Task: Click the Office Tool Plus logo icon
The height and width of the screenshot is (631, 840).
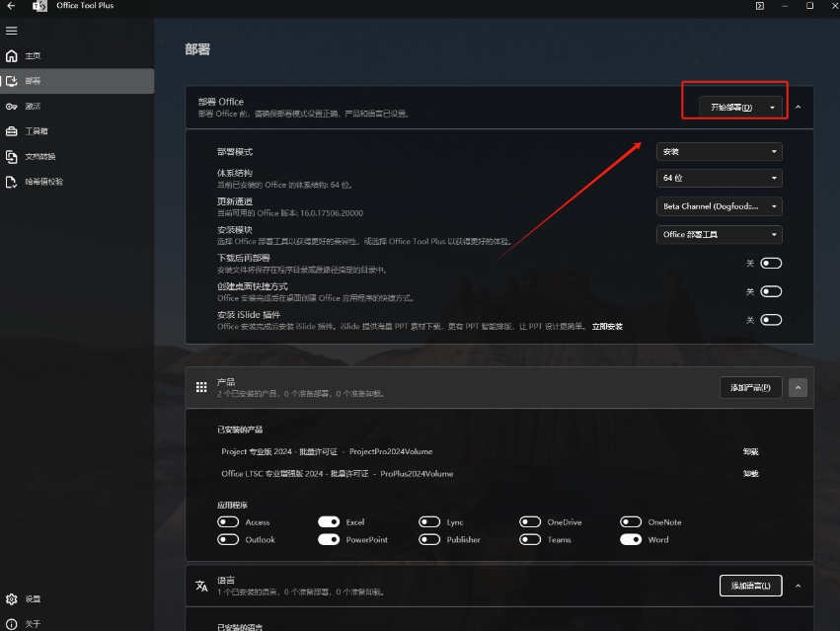Action: pyautogui.click(x=39, y=6)
